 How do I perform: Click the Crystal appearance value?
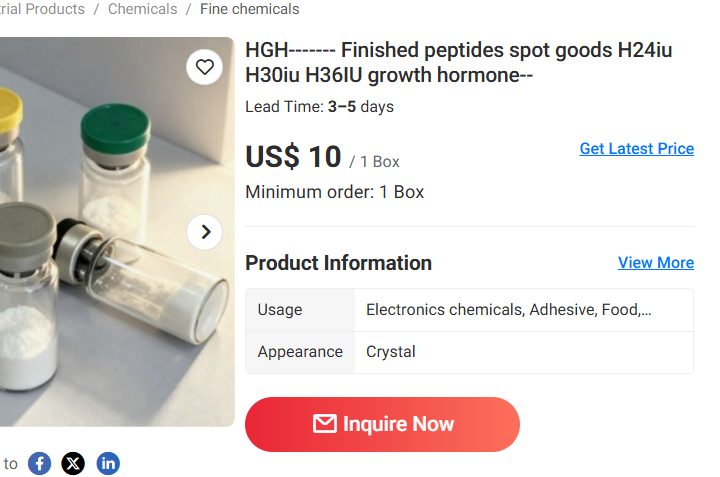tap(391, 352)
